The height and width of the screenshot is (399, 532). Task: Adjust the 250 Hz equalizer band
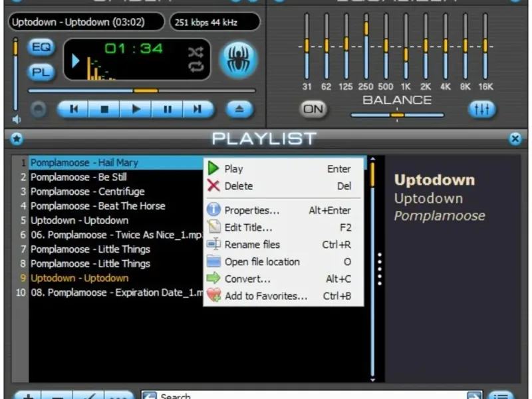tap(366, 46)
